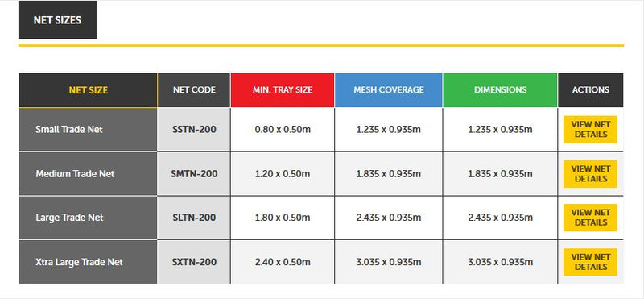Click net code SMTN-200
Viewport: 644px width, 299px height.
[194, 174]
